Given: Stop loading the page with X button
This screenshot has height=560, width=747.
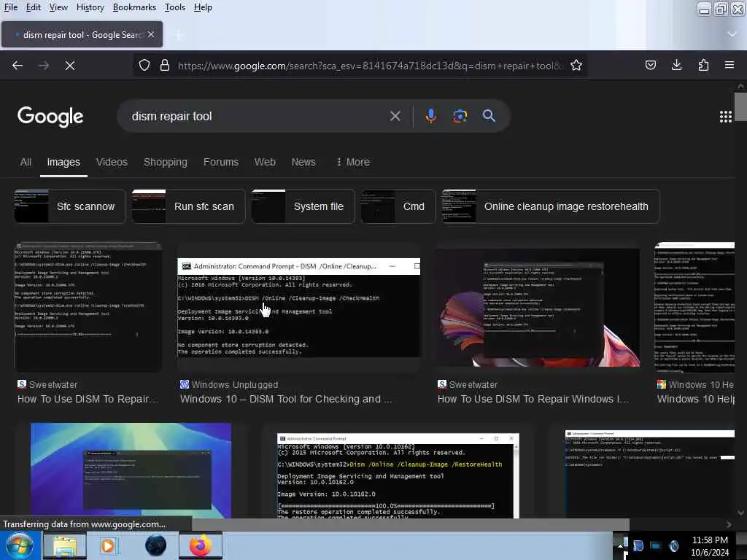Looking at the screenshot, I should pyautogui.click(x=69, y=65).
